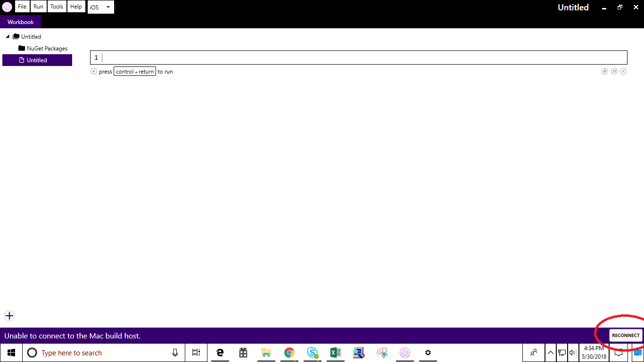Open the Xamarin Workbooks taskbar icon
644x362 pixels.
coord(405,353)
